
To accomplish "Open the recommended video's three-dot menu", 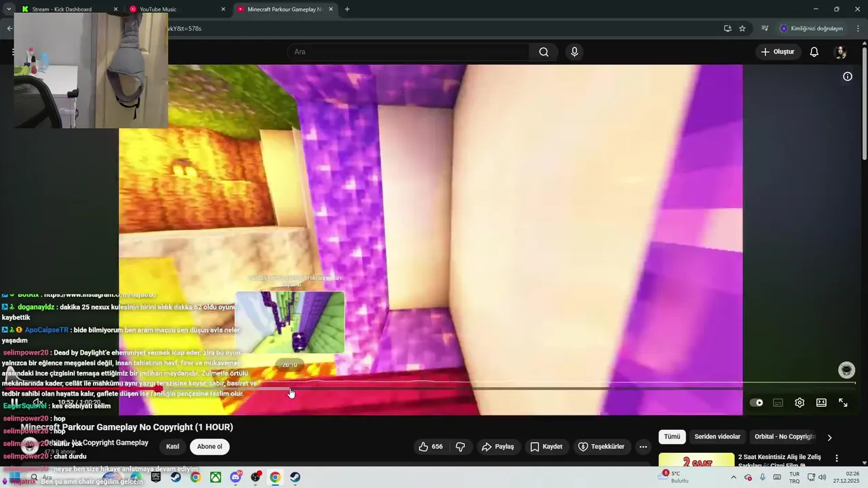I will point(837,458).
